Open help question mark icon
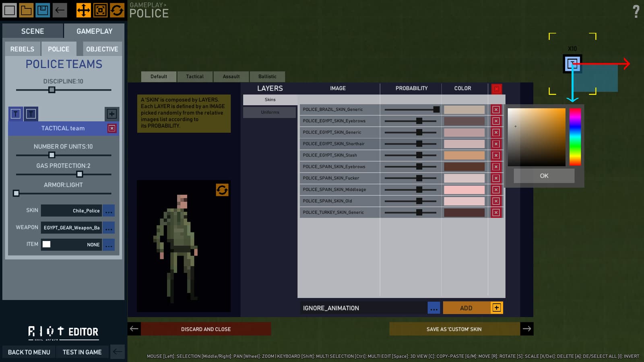Image resolution: width=644 pixels, height=362 pixels. [x=636, y=11]
